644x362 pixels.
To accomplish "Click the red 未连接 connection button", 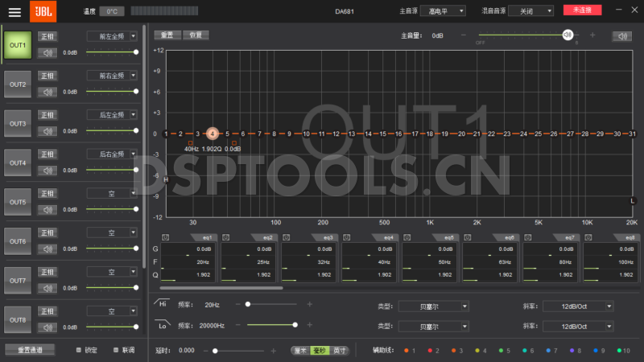I will (582, 10).
